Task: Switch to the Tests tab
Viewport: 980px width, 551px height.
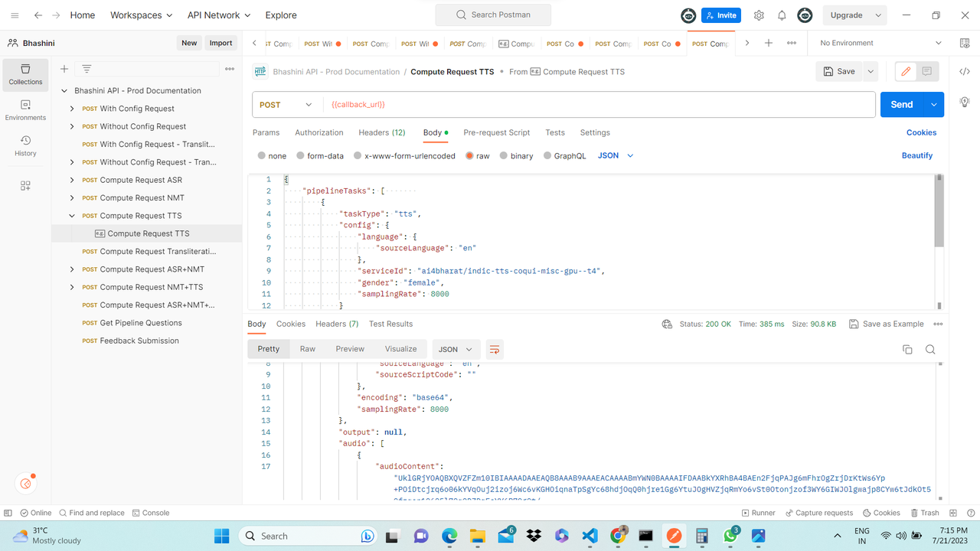Action: pos(555,132)
